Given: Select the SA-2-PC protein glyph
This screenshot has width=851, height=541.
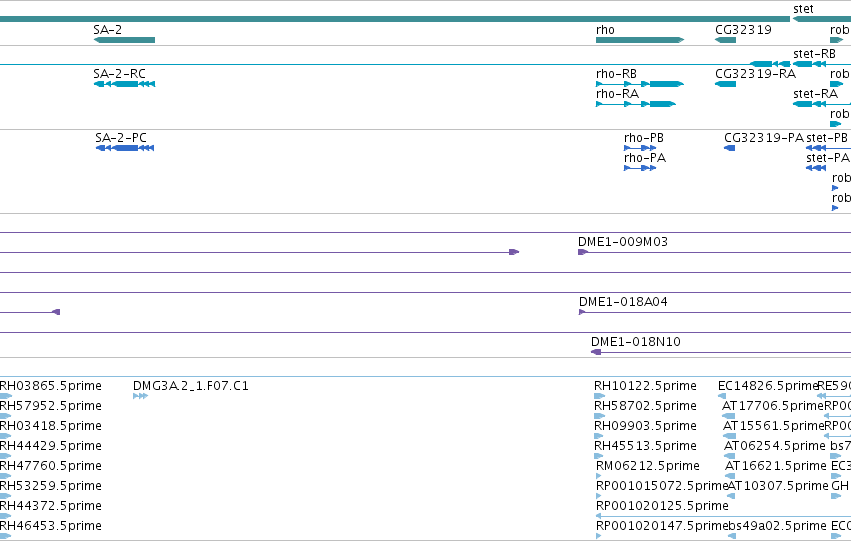Looking at the screenshot, I should [x=125, y=148].
